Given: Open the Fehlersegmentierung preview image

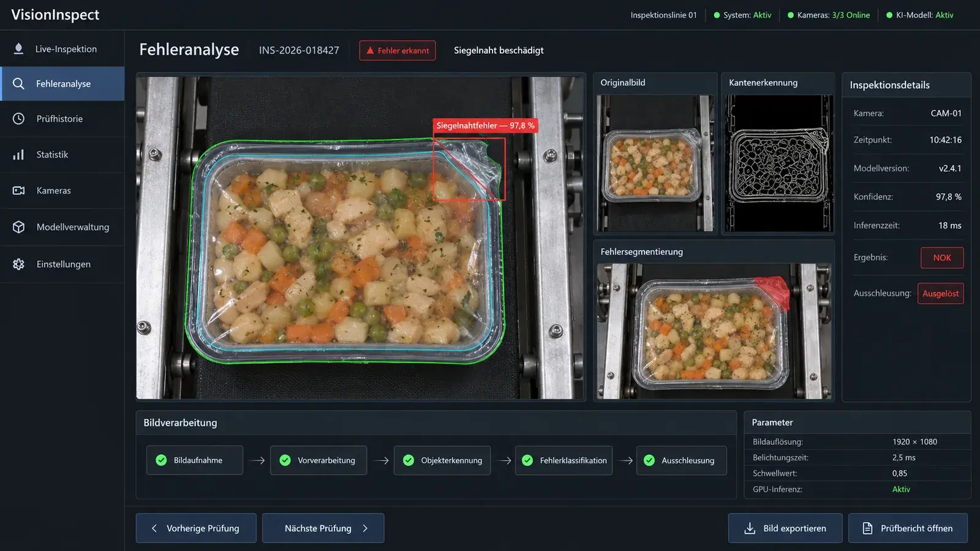Looking at the screenshot, I should [714, 331].
